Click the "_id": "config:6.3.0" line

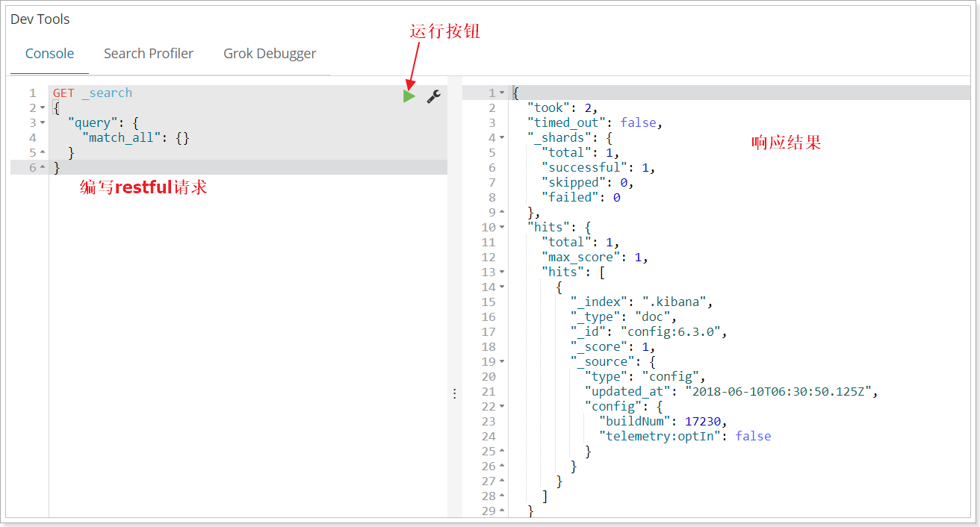click(649, 331)
